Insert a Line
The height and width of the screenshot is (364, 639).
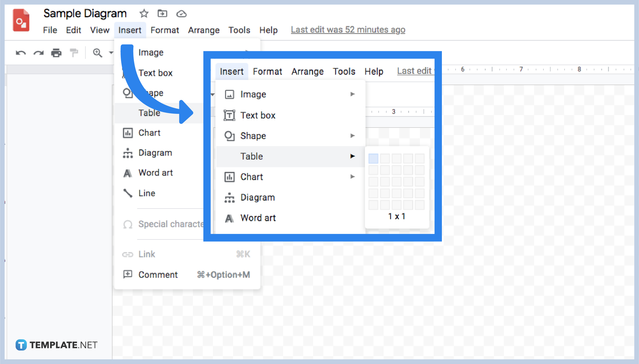(147, 193)
